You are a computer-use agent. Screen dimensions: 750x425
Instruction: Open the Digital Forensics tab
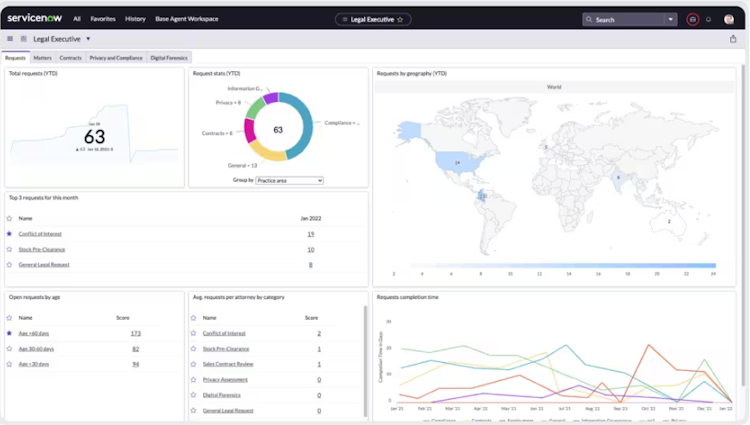coord(169,58)
